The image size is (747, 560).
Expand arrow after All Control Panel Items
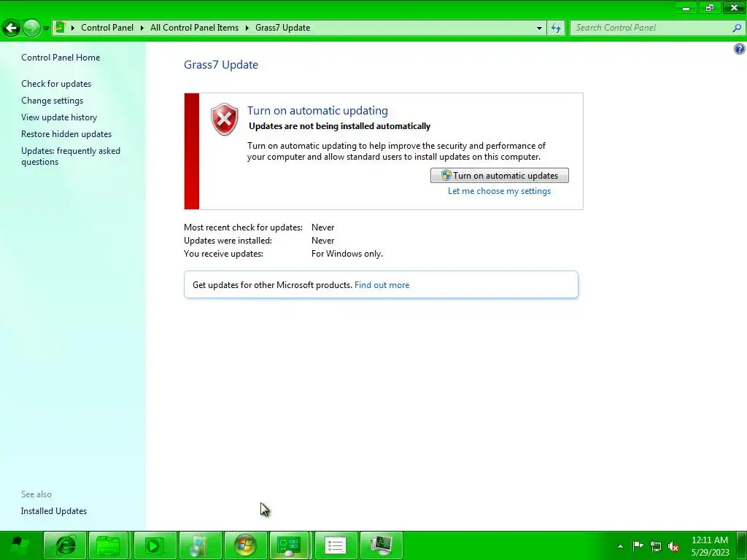click(247, 28)
